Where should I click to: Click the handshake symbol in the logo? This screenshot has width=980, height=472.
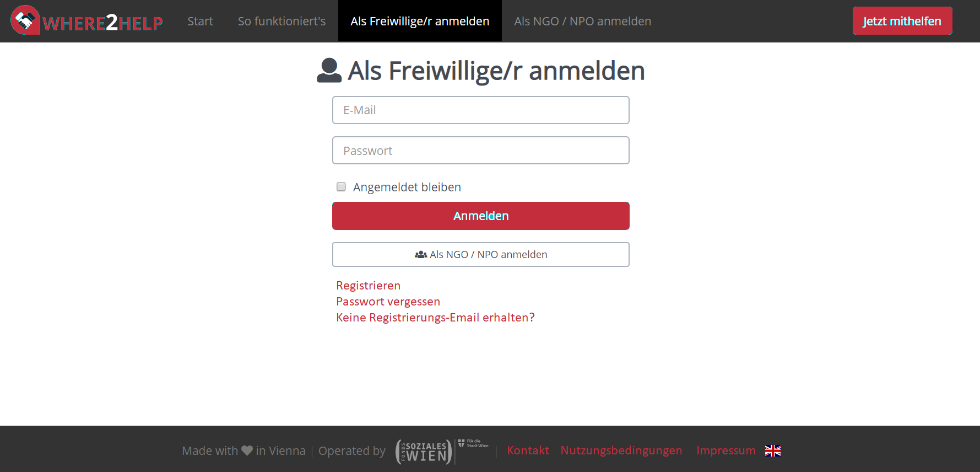(25, 20)
